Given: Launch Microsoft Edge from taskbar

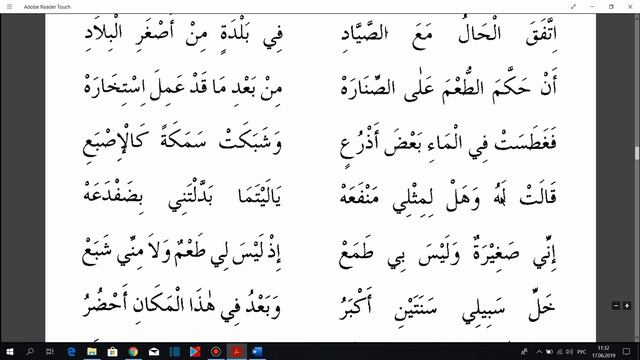Looking at the screenshot, I should (x=71, y=351).
